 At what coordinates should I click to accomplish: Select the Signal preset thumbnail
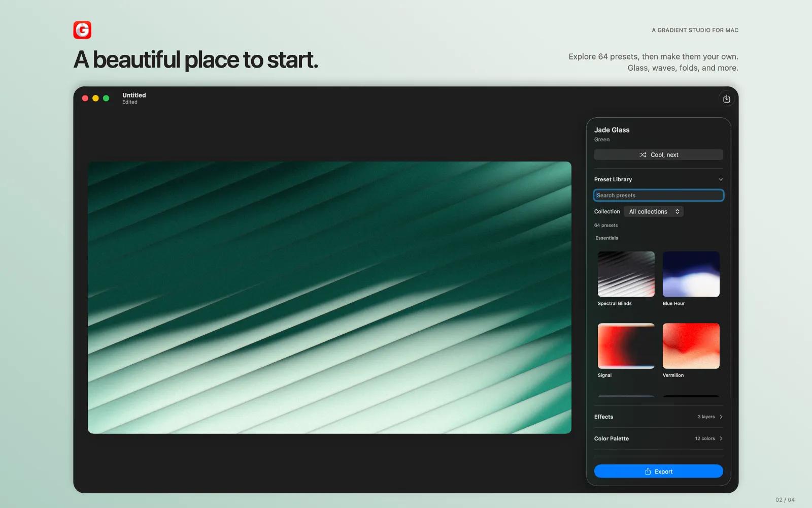[626, 345]
